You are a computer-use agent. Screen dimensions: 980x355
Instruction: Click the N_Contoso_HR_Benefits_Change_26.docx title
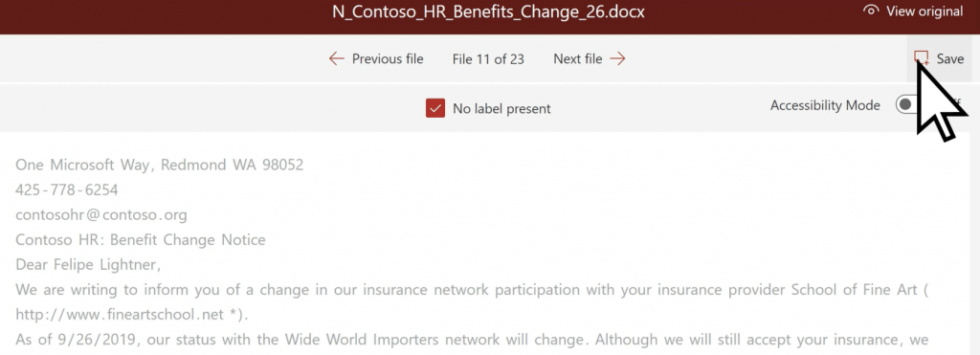click(x=488, y=11)
